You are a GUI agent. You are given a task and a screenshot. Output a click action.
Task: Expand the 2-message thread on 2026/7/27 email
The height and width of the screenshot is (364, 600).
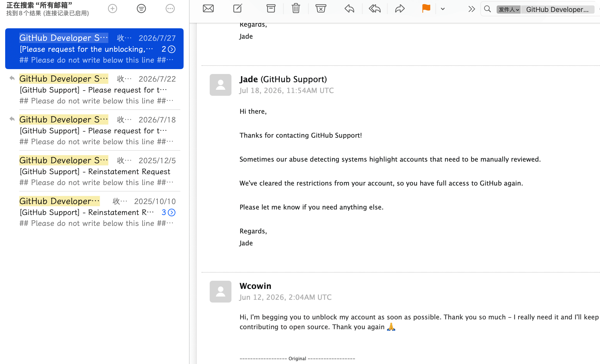pos(172,49)
